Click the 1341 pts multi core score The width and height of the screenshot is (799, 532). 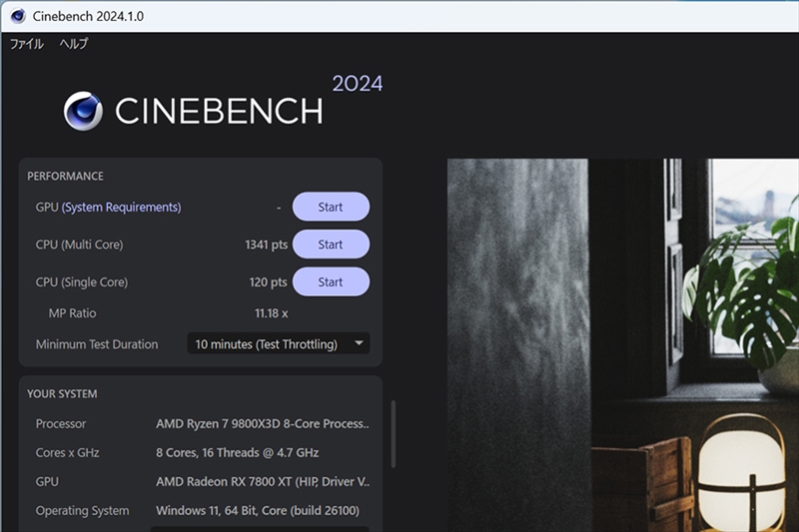[x=266, y=245]
